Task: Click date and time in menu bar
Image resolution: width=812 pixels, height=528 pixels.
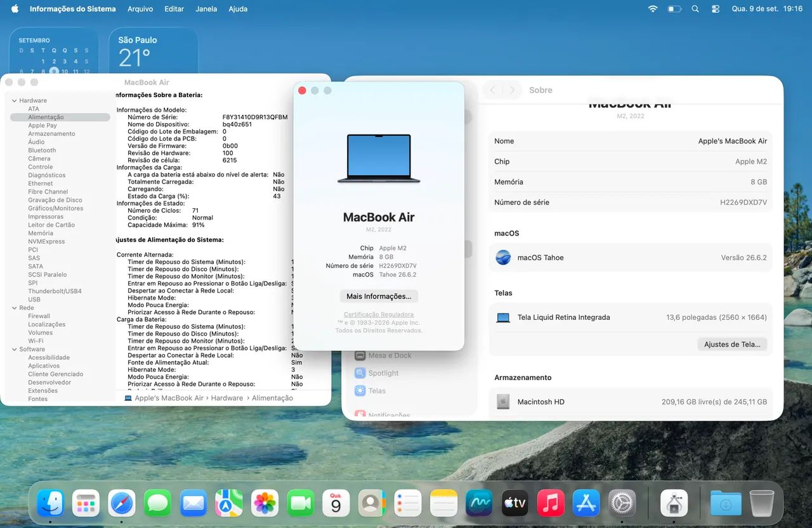Action: (x=767, y=9)
